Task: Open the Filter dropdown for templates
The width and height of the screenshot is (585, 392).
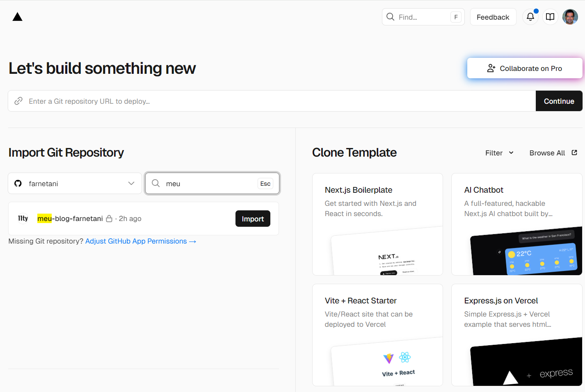Action: click(x=499, y=153)
